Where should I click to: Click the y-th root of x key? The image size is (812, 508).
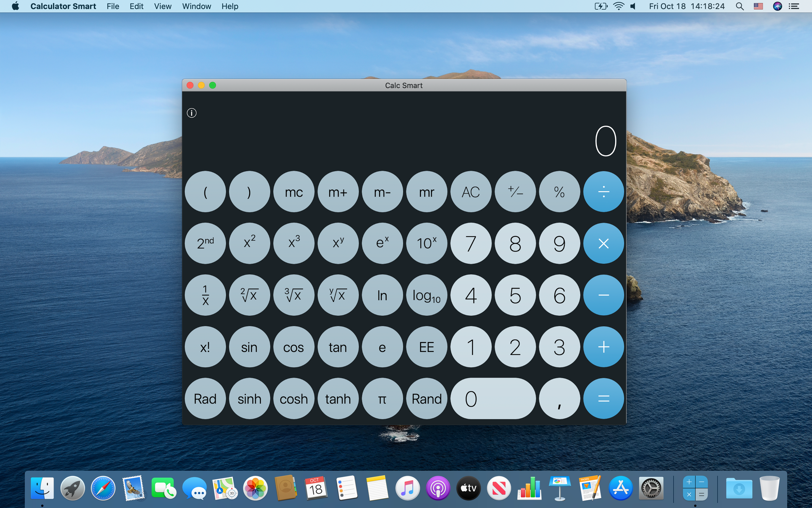coord(338,295)
